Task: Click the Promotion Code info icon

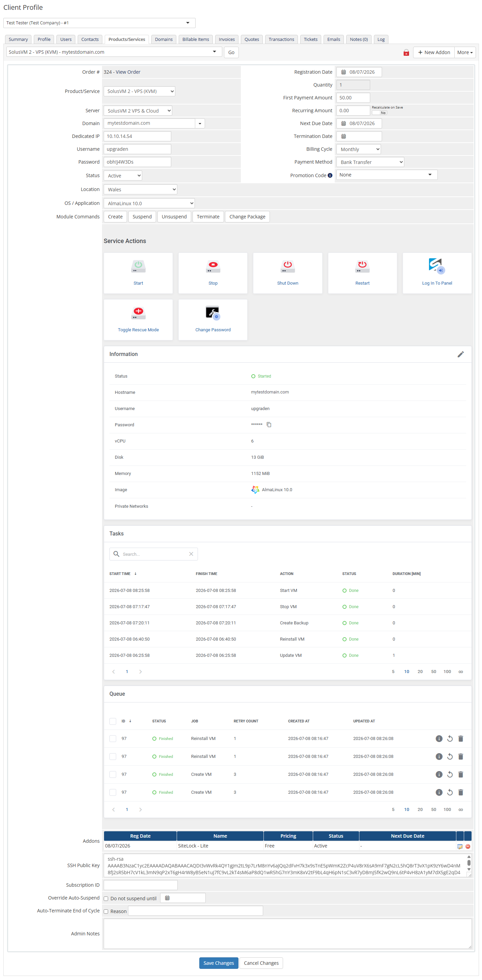Action: [x=330, y=175]
